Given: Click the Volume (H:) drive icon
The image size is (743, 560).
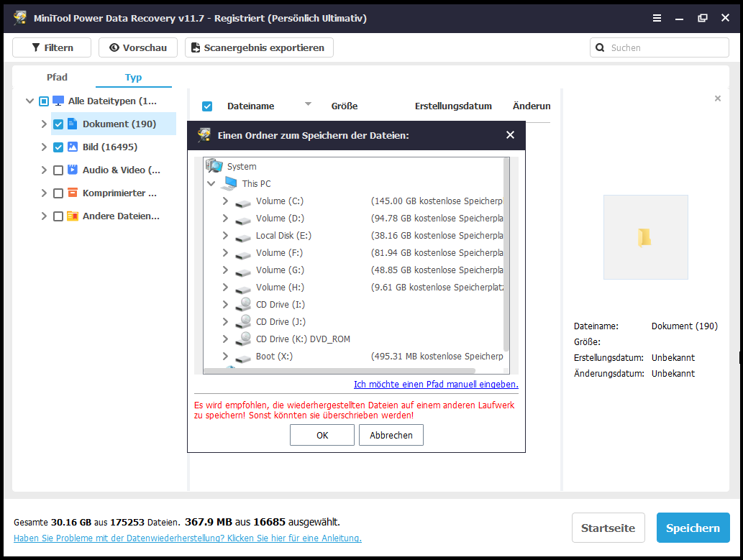Looking at the screenshot, I should tap(243, 289).
